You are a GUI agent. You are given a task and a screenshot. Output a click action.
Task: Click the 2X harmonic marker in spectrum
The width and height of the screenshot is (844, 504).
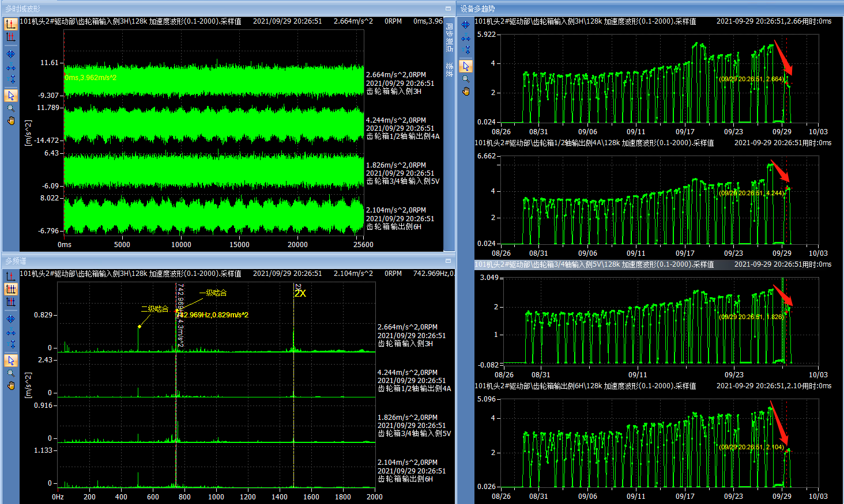pyautogui.click(x=300, y=293)
